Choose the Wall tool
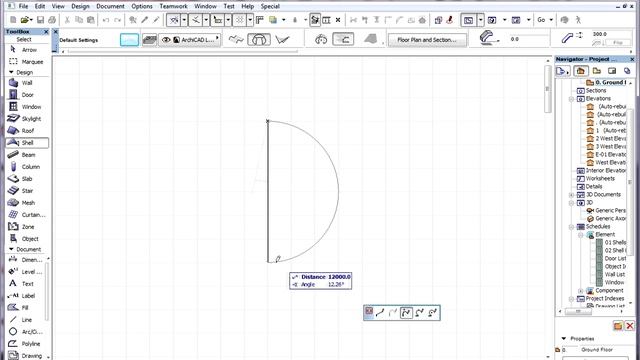Viewport: 640px width, 360px height. (27, 83)
